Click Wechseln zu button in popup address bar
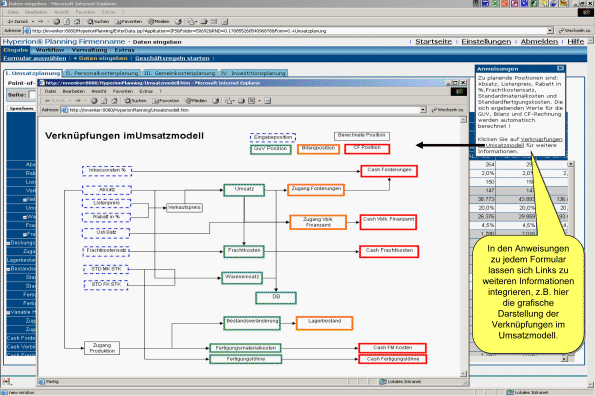Viewport: 595px width, 396px height. click(x=448, y=110)
